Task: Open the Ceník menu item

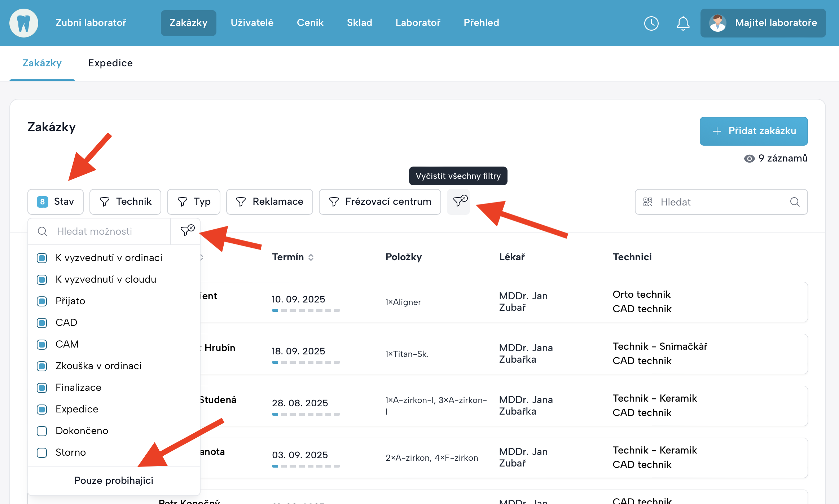Action: [310, 23]
